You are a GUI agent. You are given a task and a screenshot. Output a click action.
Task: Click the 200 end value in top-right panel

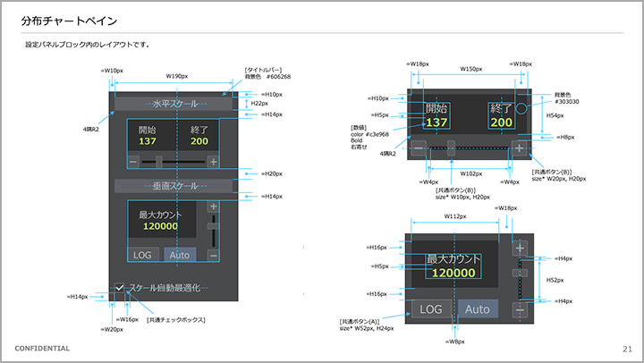click(501, 122)
